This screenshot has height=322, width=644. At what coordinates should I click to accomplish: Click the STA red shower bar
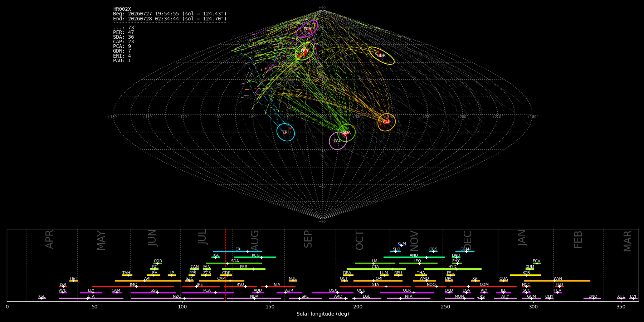pyautogui.click(x=375, y=287)
